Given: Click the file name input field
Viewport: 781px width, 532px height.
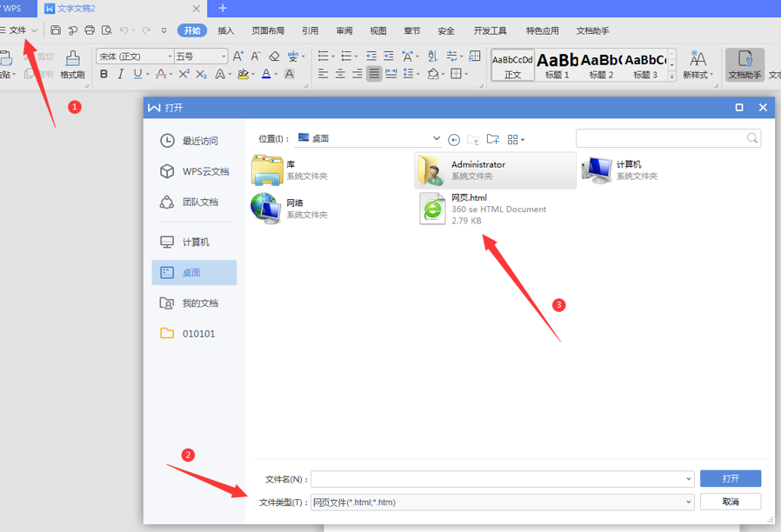Looking at the screenshot, I should (x=502, y=479).
